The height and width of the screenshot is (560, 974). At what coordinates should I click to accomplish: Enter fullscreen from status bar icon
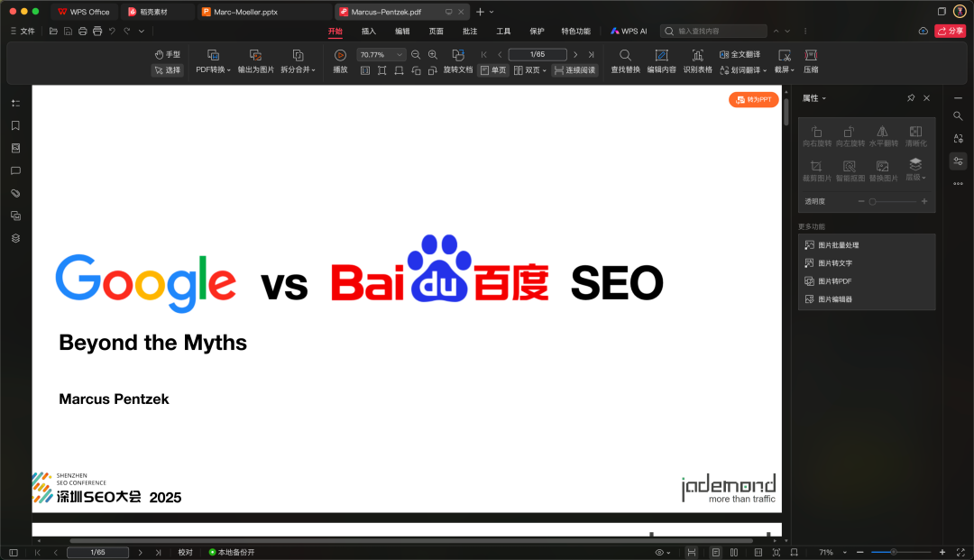click(x=960, y=552)
